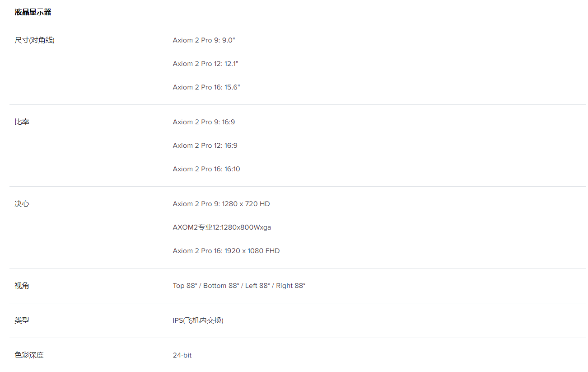Select the 尺寸(对角线) row label
The image size is (588, 372).
coord(34,40)
